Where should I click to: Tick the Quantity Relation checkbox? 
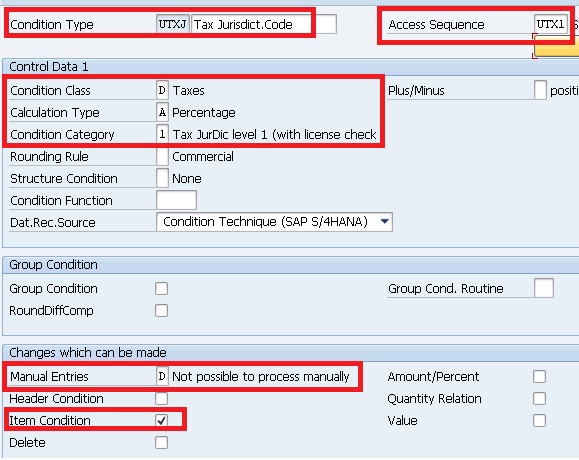point(539,398)
